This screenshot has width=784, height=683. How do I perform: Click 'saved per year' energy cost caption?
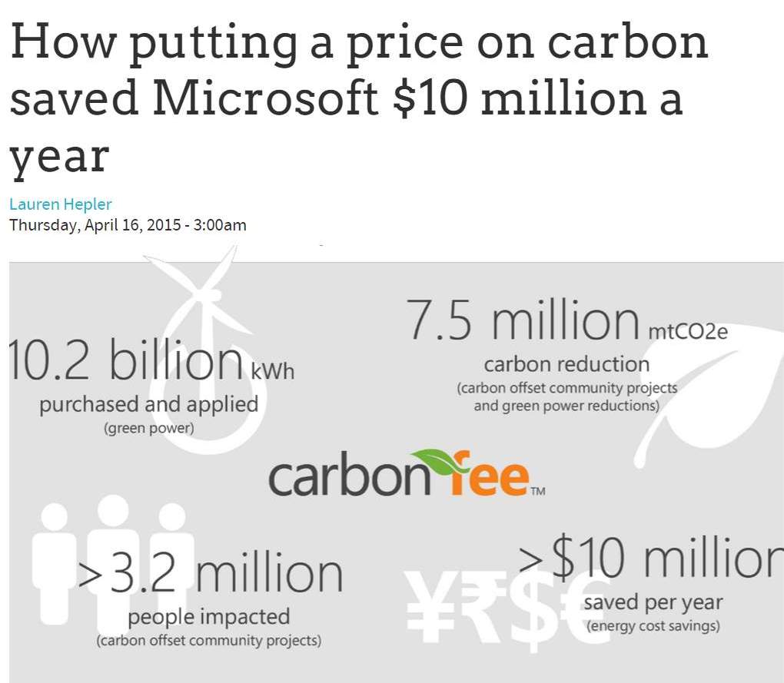(653, 602)
